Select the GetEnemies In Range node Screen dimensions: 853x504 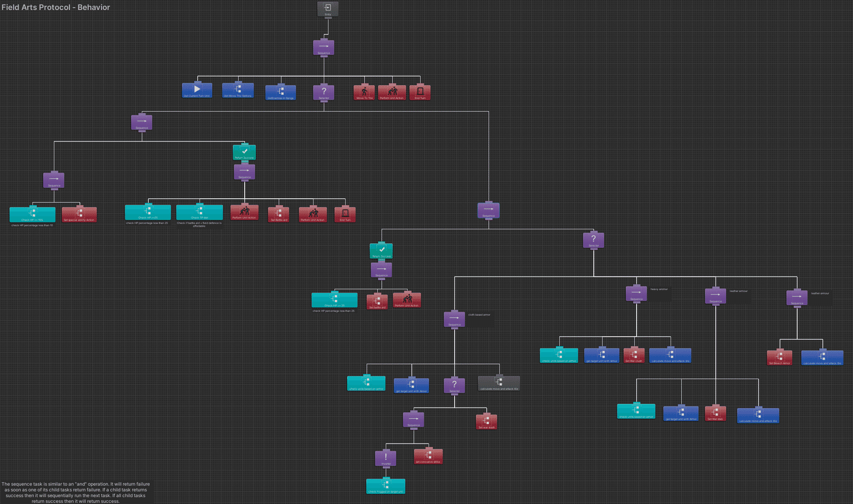point(280,93)
